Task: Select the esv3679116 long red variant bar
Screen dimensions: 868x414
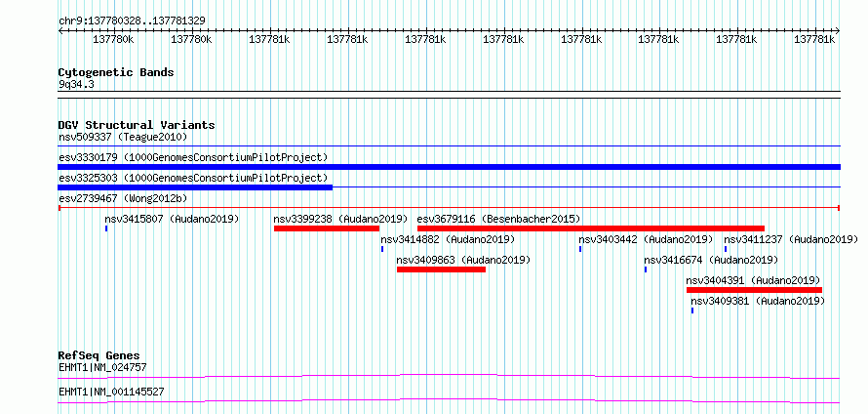Action: pos(591,228)
